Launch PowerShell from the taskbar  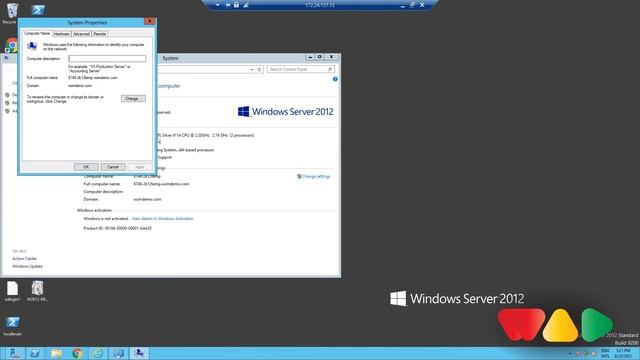pos(35,353)
